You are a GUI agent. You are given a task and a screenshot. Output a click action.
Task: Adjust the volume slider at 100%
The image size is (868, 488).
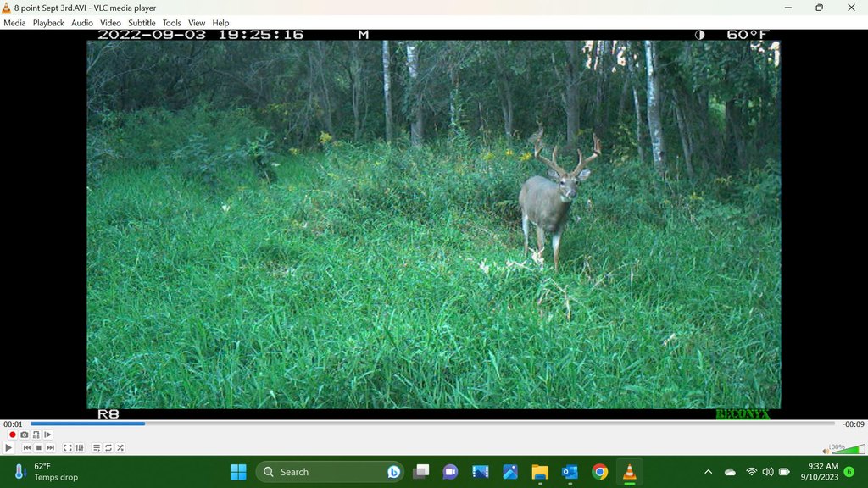coord(848,449)
